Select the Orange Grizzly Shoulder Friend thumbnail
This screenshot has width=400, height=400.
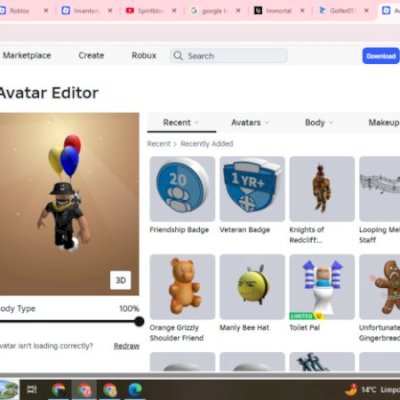182,287
